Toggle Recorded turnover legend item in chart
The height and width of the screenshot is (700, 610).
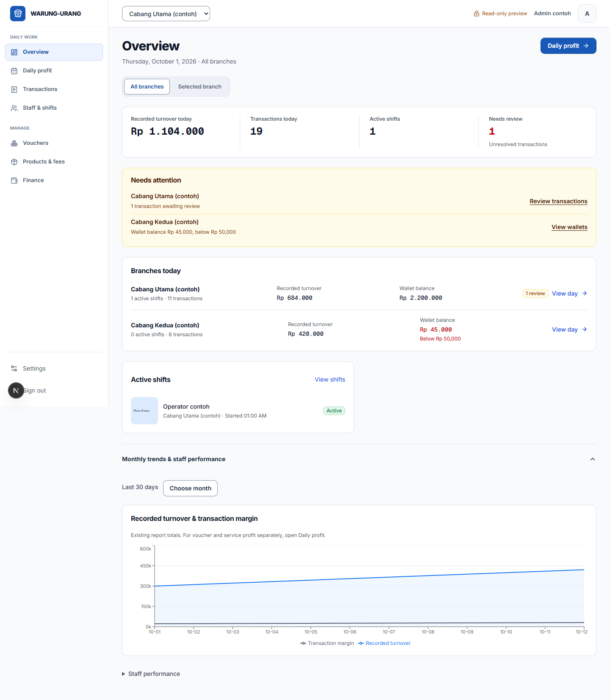[384, 643]
